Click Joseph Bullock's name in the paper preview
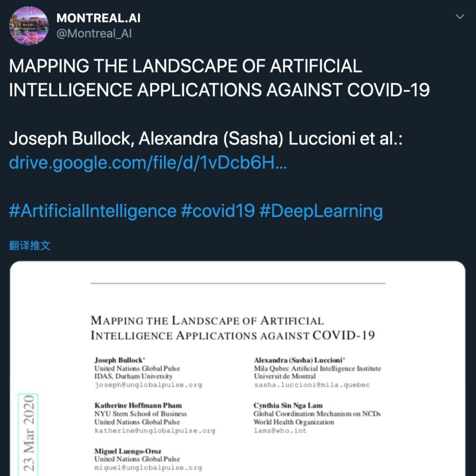Screen dimensions: 476x476 [119, 360]
